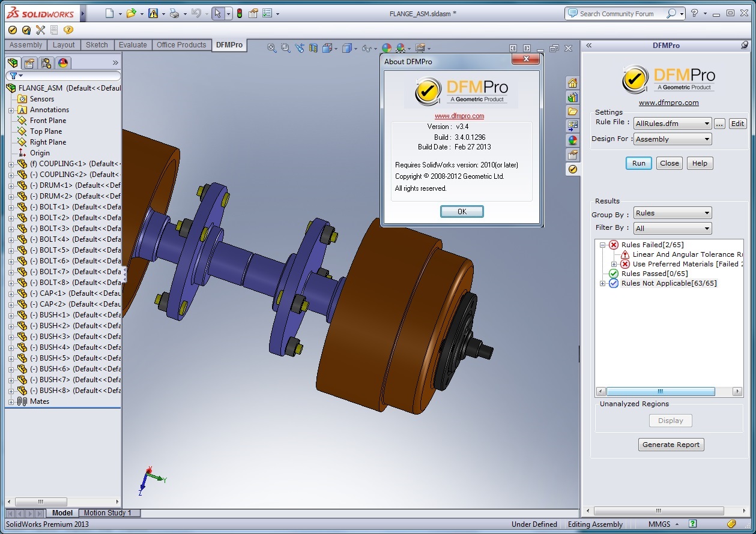
Task: Expand the Annotations tree node
Action: click(x=11, y=110)
